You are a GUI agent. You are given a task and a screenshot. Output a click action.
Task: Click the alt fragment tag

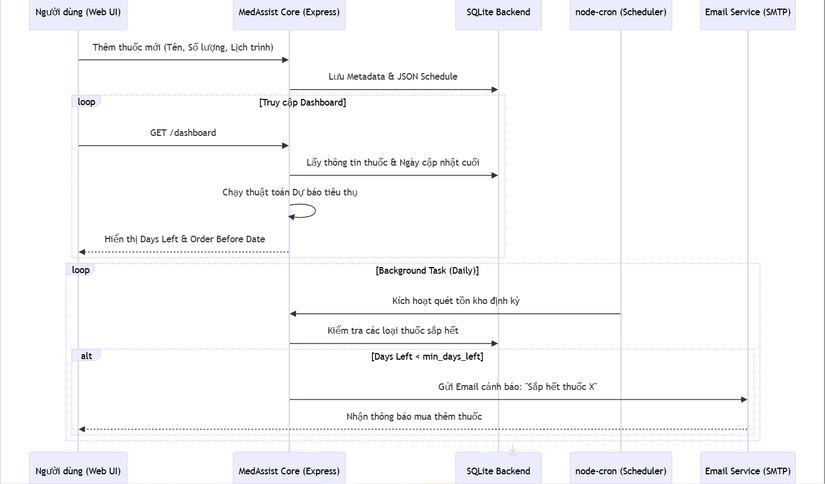coord(86,356)
